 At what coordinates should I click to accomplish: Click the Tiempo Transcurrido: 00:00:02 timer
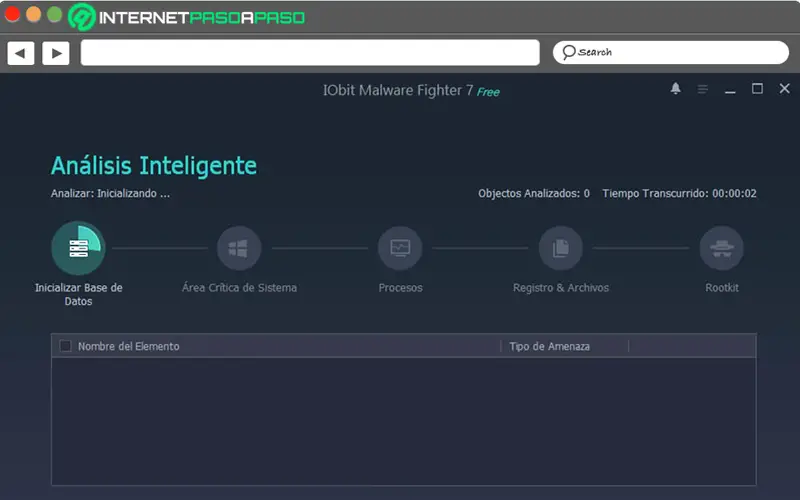(x=679, y=193)
